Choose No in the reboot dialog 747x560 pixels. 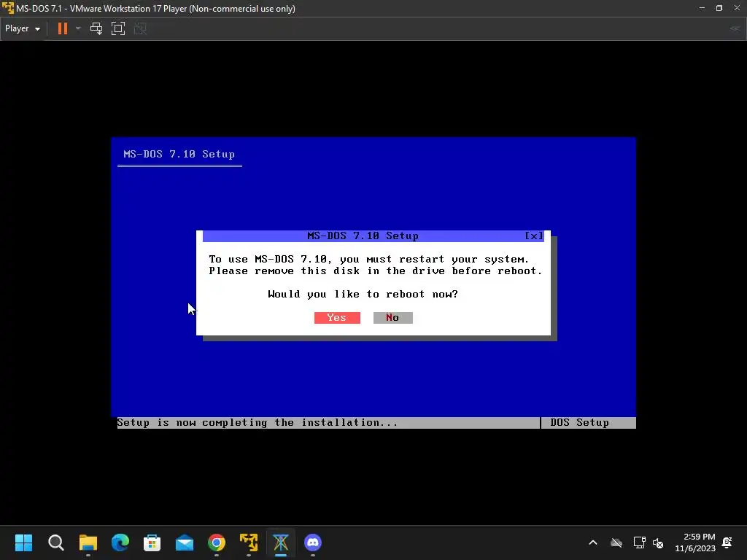tap(392, 318)
